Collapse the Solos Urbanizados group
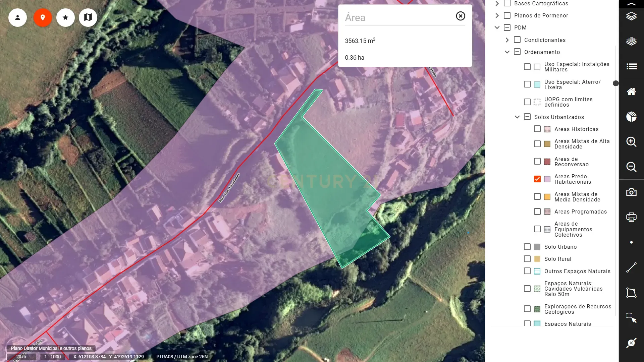Viewport: 644px width, 362px height. point(517,117)
